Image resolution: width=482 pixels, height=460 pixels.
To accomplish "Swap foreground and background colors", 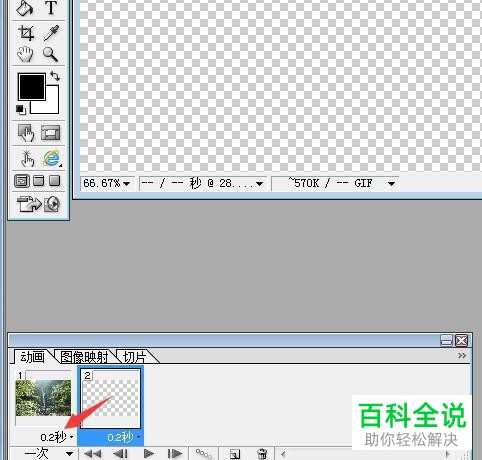I will coord(55,76).
